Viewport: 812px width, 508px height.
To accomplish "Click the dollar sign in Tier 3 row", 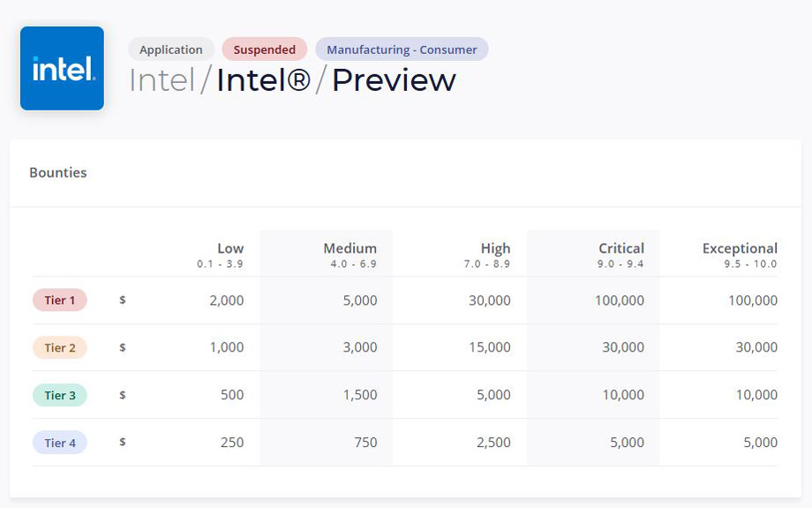I will point(122,396).
